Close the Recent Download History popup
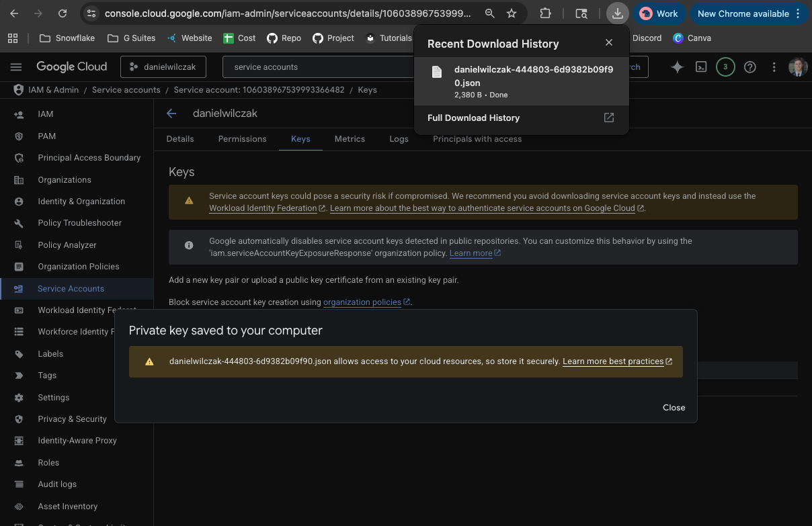Viewport: 812px width, 526px height. tap(609, 43)
